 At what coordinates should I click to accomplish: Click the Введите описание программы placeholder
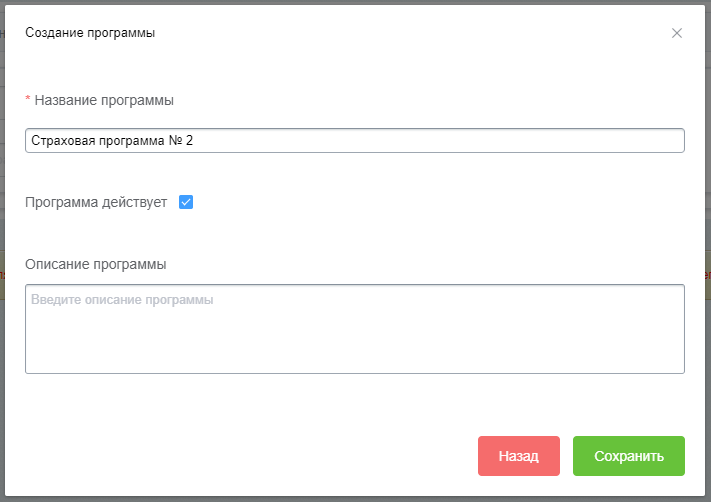point(122,300)
